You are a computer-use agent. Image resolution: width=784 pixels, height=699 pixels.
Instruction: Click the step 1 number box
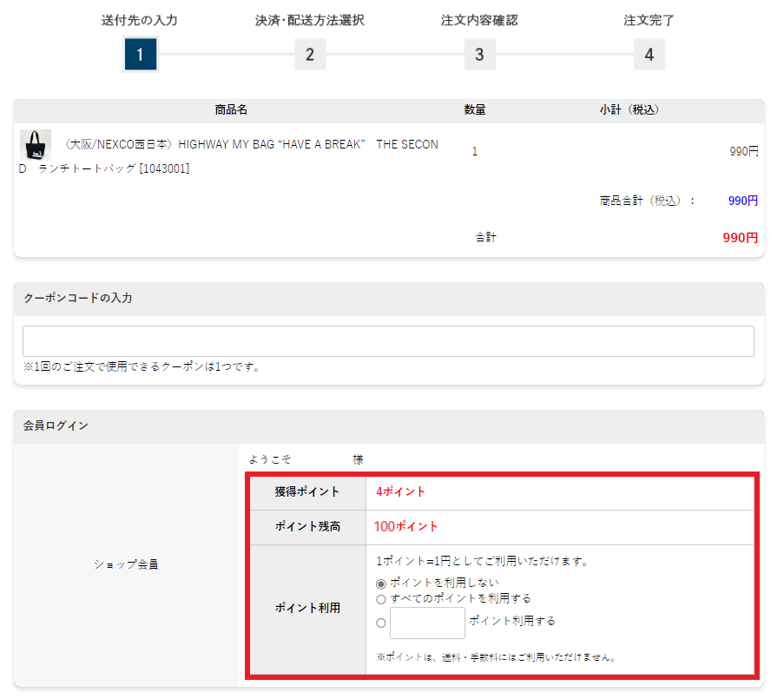140,55
